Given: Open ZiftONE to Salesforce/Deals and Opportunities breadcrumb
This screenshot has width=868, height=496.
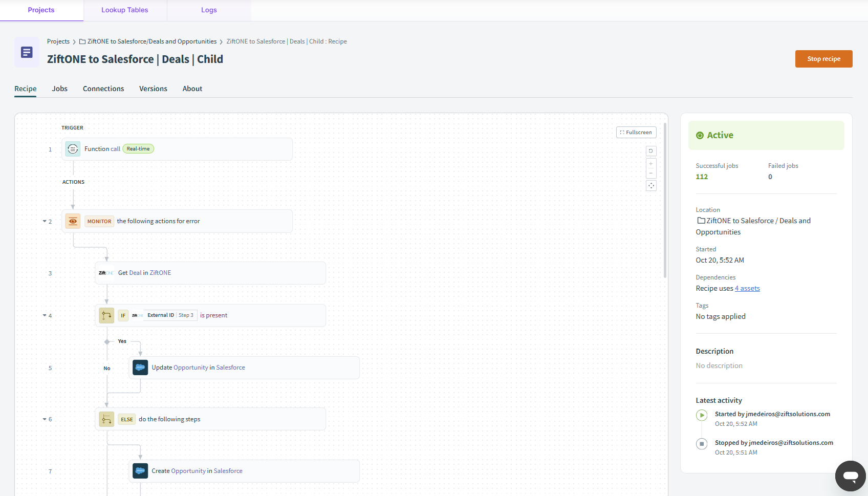Looking at the screenshot, I should click(152, 41).
